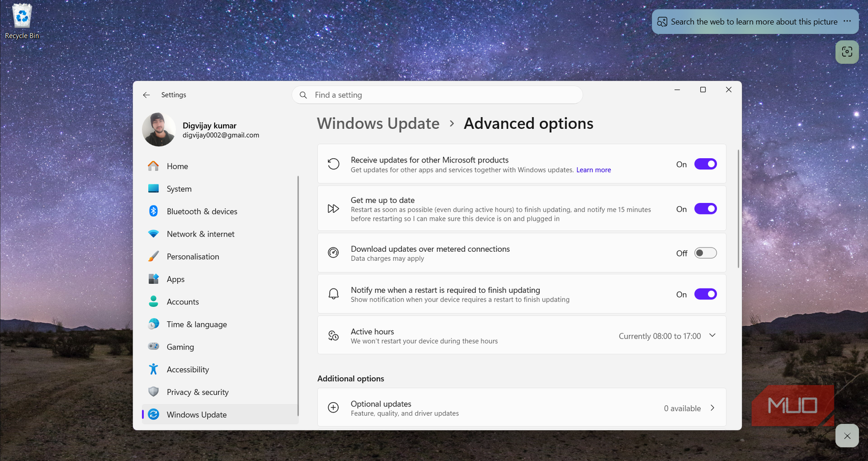Click the Accounts person icon
This screenshot has width=868, height=461.
[153, 302]
